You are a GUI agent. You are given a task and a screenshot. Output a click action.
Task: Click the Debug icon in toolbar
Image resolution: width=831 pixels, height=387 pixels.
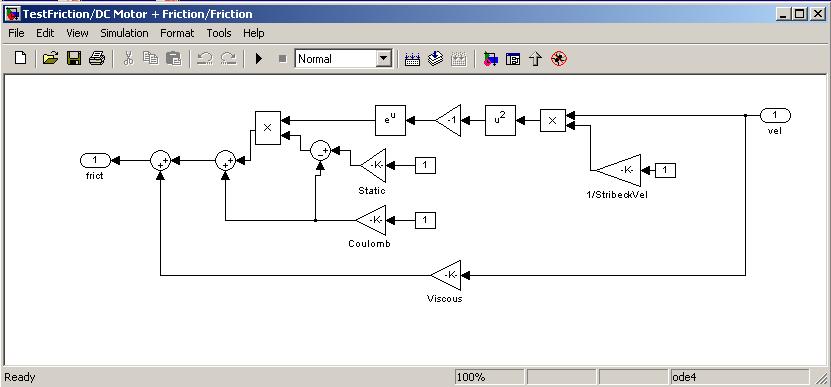(x=559, y=59)
